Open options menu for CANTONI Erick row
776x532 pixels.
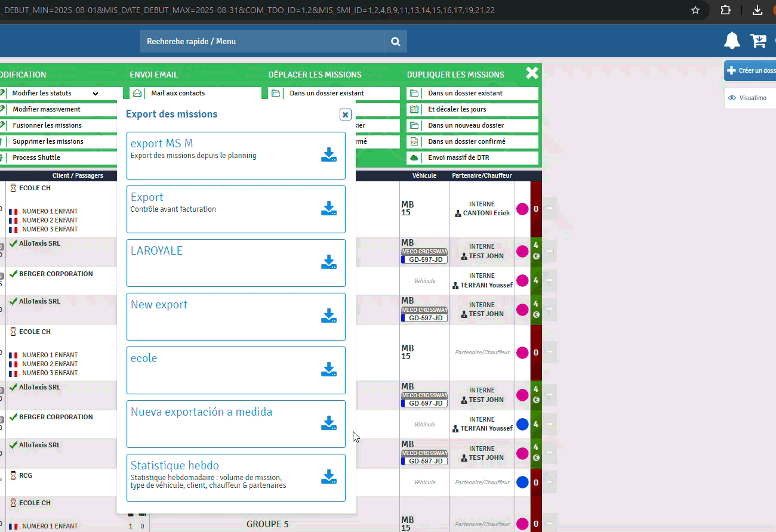click(x=549, y=209)
